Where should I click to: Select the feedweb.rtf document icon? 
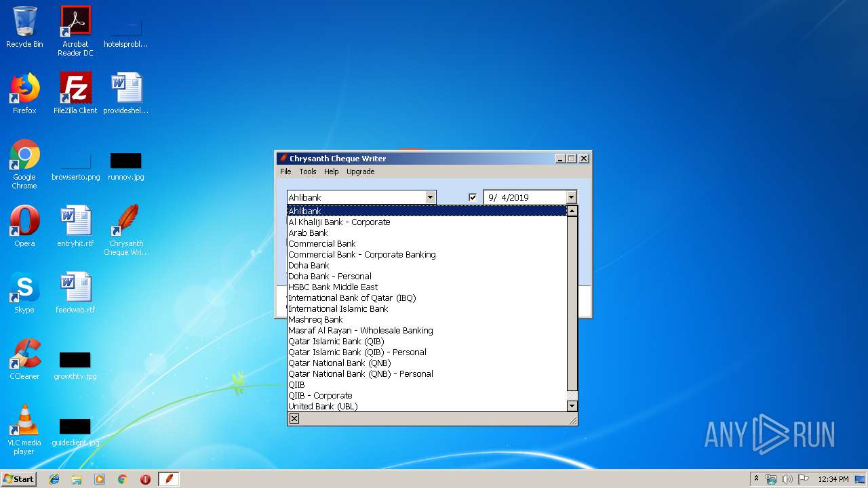pos(75,293)
